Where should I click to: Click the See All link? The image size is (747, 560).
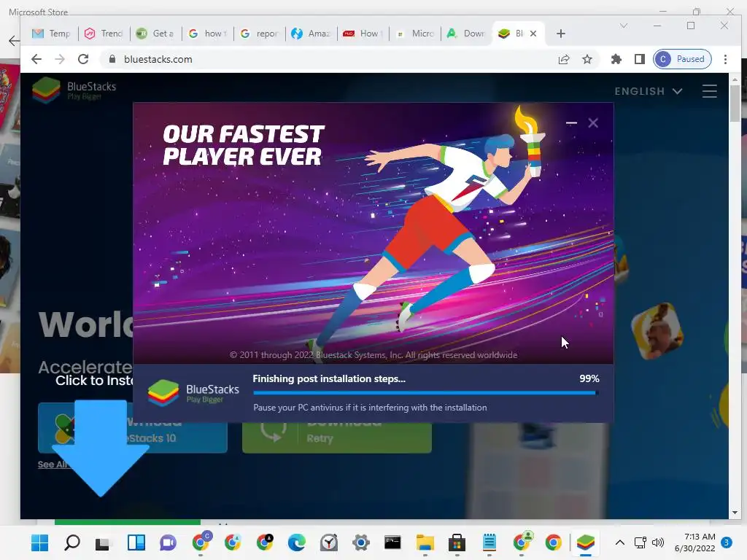pos(53,464)
